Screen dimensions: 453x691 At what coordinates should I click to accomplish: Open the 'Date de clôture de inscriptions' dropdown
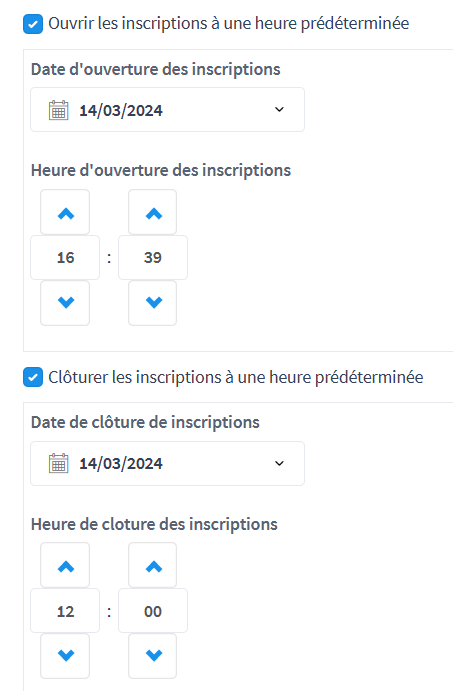(x=167, y=464)
